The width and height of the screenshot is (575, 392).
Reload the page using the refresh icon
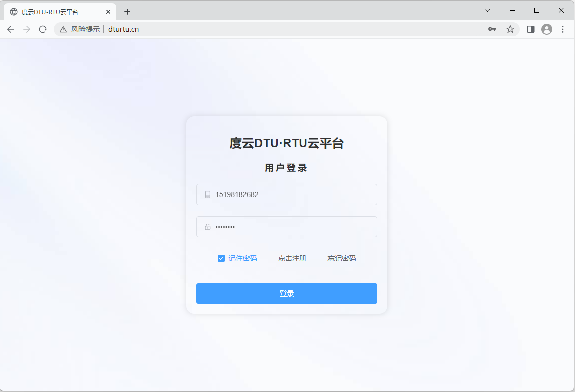tap(42, 29)
